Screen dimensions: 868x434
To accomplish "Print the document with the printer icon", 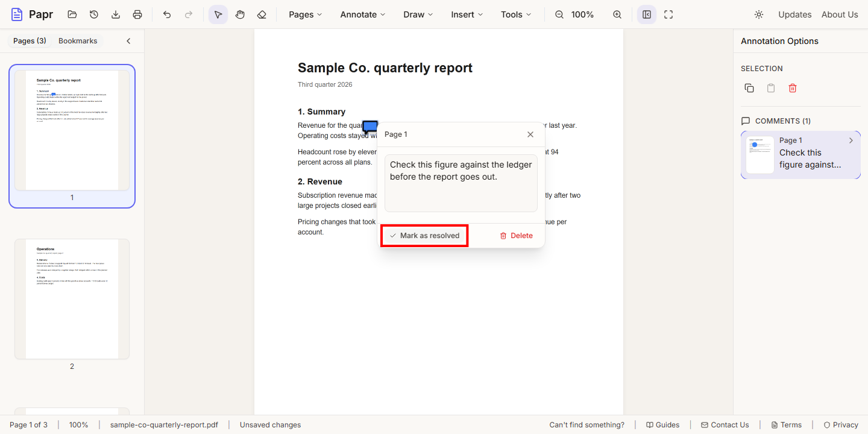I will [x=137, y=14].
